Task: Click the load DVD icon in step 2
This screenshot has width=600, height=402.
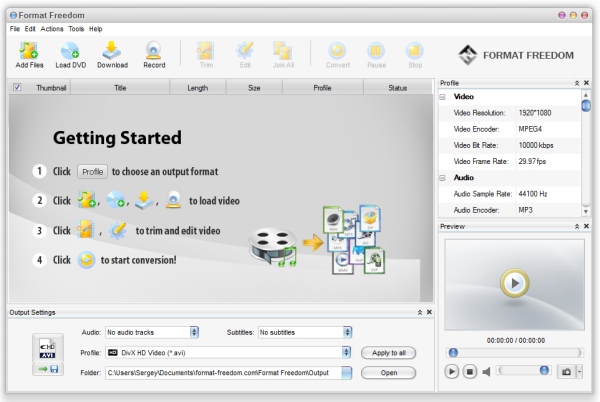Action: [x=116, y=199]
